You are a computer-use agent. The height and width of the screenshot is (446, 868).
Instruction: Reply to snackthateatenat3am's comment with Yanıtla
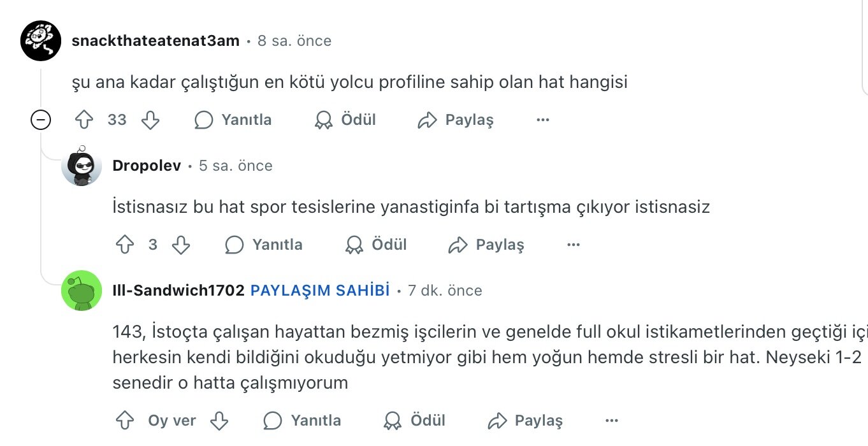(233, 120)
